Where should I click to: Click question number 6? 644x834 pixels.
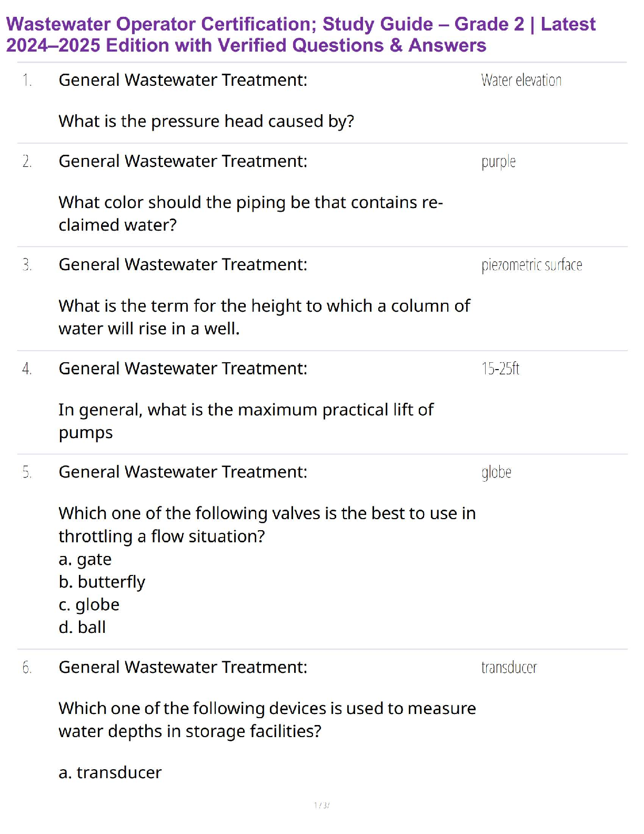[x=27, y=668]
